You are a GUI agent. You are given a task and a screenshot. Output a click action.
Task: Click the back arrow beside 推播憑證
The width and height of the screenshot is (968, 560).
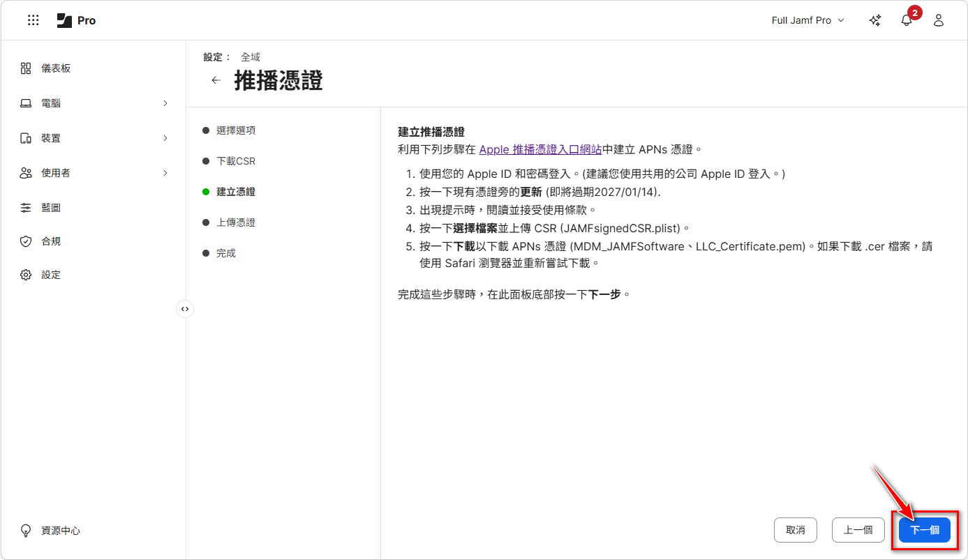pyautogui.click(x=216, y=80)
